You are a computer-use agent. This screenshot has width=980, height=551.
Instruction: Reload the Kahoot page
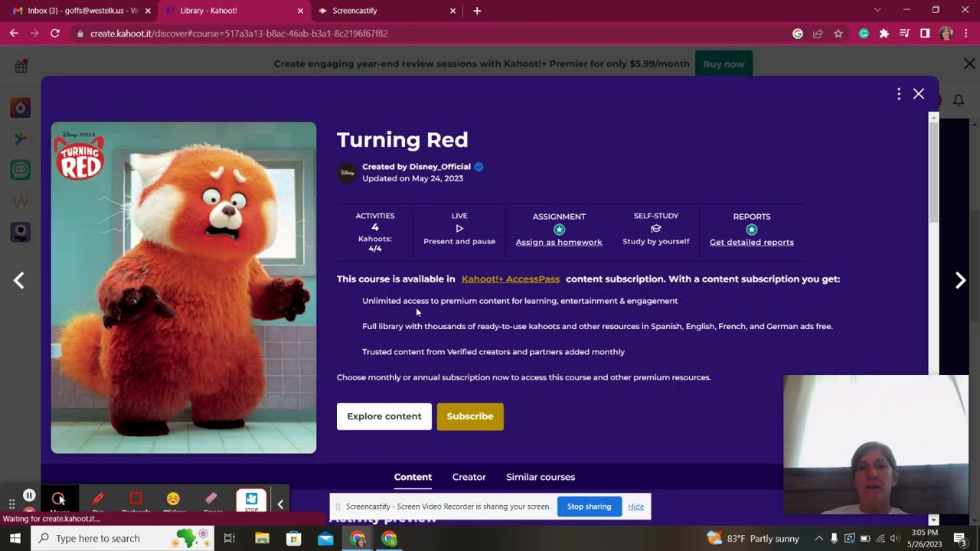tap(55, 34)
